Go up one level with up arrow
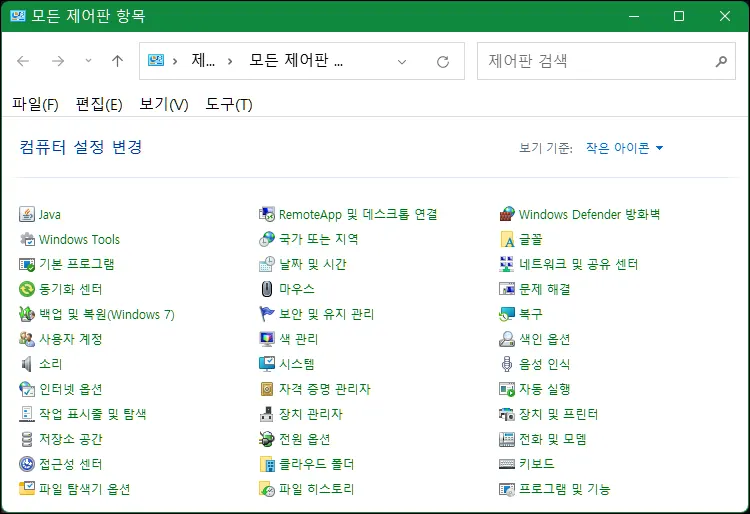The image size is (750, 514). 117,61
